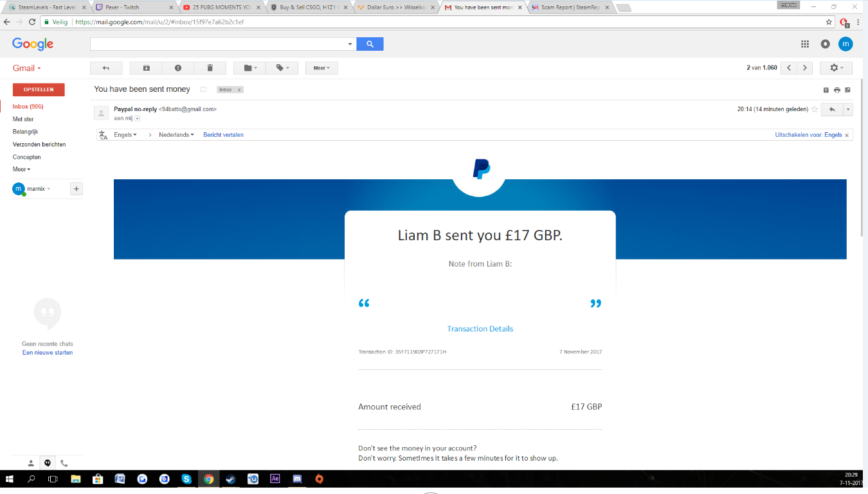Screen dimensions: 868x494
Task: Add a new chat contact plus button
Action: pos(77,189)
